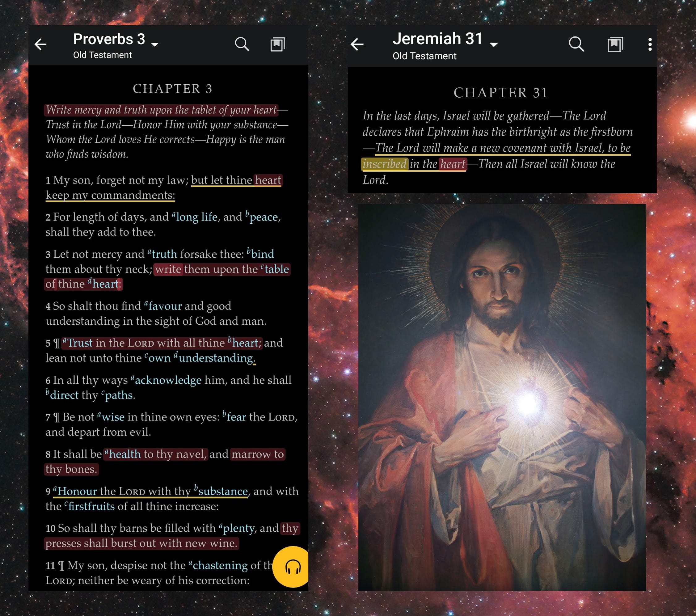Select the 'CHAPTER 3' heading text
This screenshot has width=696, height=616.
pos(172,89)
